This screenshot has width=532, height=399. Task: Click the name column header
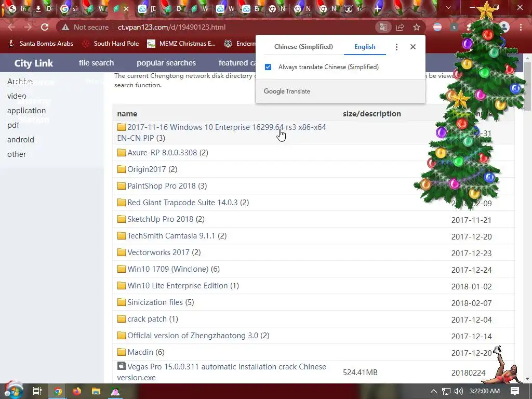tap(127, 114)
